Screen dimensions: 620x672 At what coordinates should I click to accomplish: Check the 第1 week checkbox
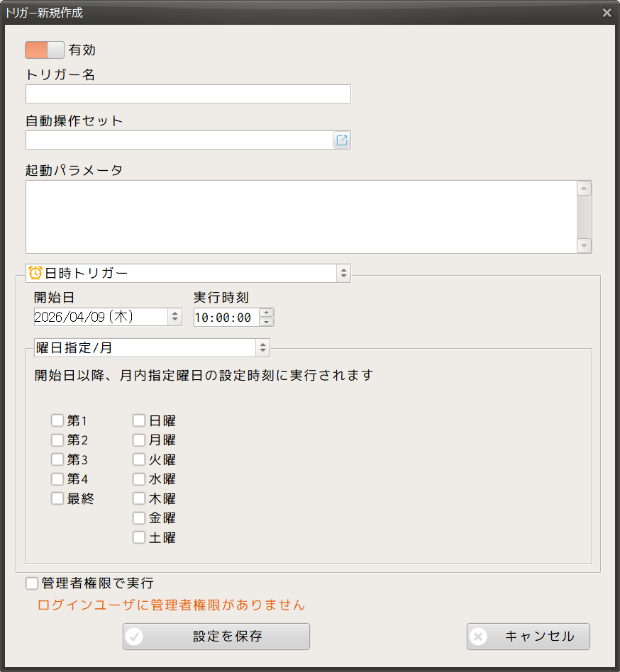57,420
